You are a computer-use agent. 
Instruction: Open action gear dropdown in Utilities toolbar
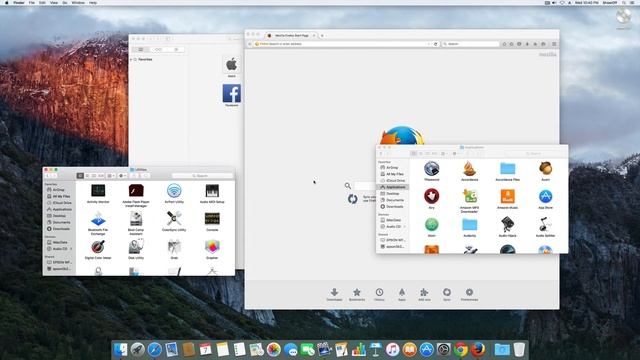pos(122,176)
